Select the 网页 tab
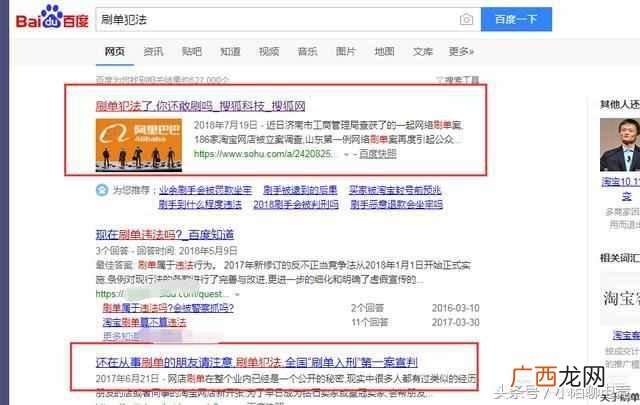The height and width of the screenshot is (405, 640). [x=115, y=51]
